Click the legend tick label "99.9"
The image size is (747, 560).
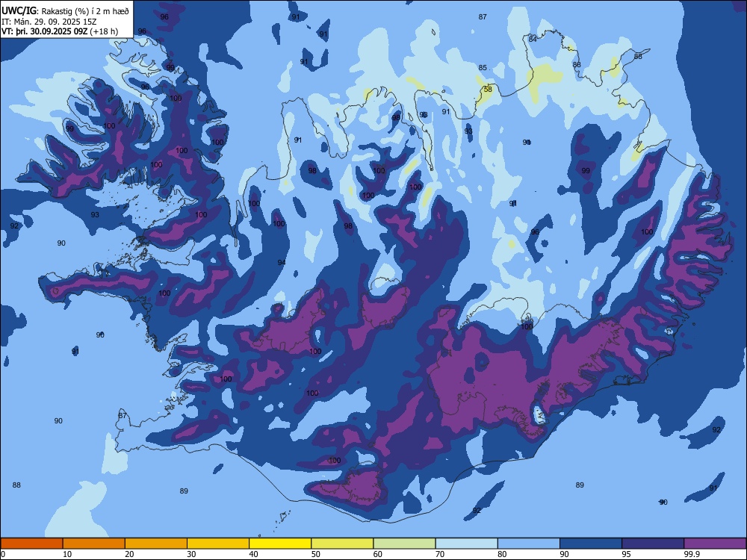[692, 554]
